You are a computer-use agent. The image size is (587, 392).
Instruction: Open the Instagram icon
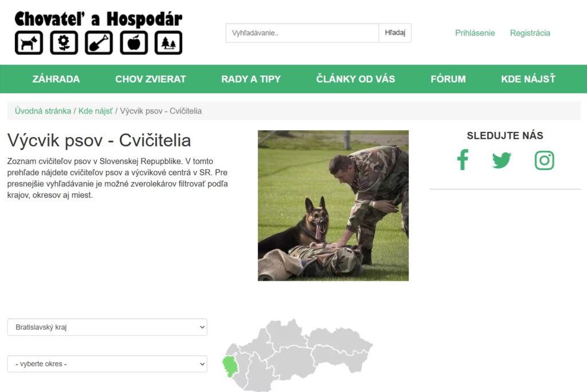pyautogui.click(x=545, y=160)
